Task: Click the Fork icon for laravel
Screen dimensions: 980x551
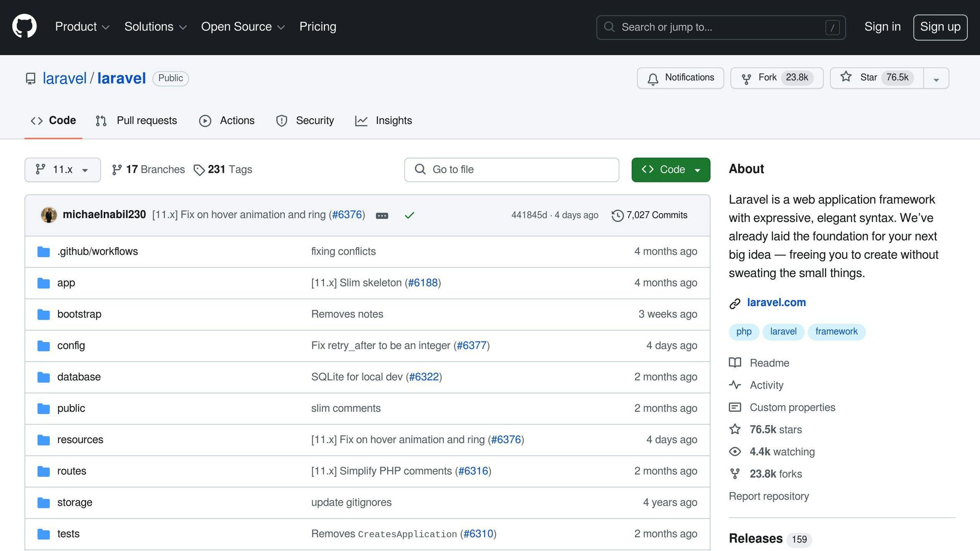Action: coord(746,78)
